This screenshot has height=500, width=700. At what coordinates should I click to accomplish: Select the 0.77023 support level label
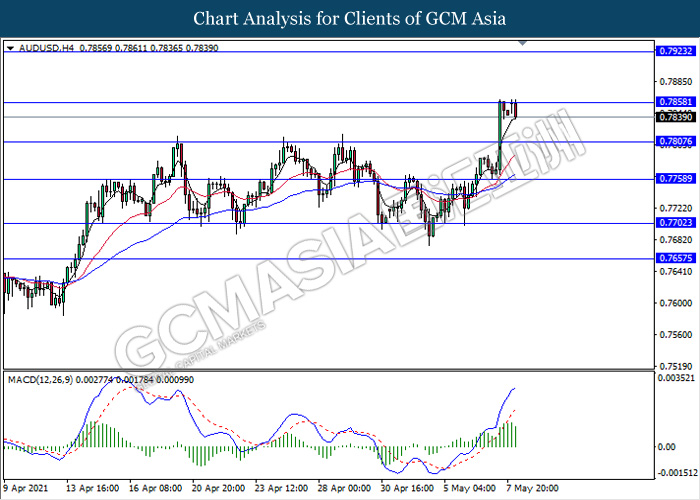(675, 222)
